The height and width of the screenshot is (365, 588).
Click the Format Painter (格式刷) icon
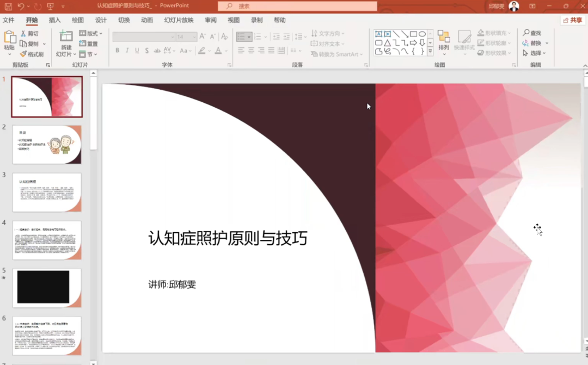23,54
